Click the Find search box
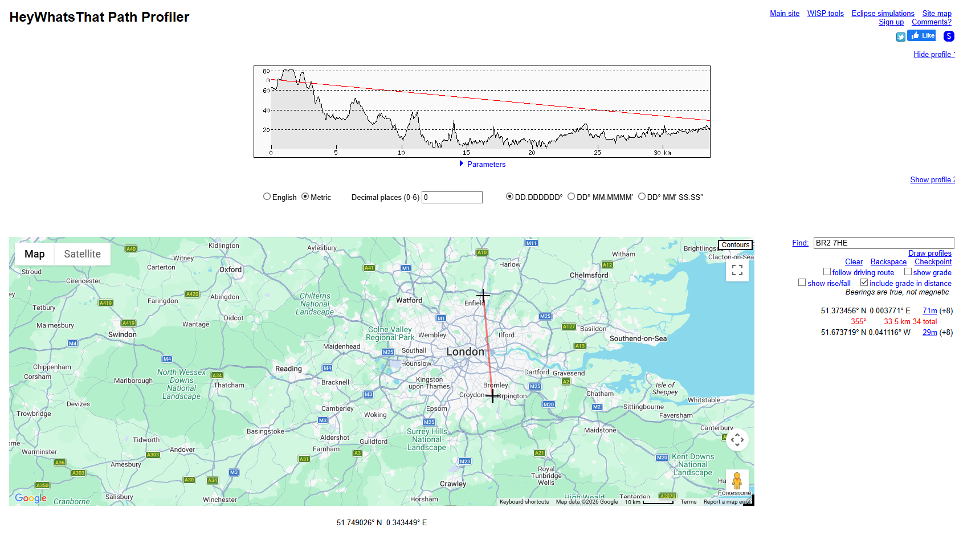 [x=883, y=243]
